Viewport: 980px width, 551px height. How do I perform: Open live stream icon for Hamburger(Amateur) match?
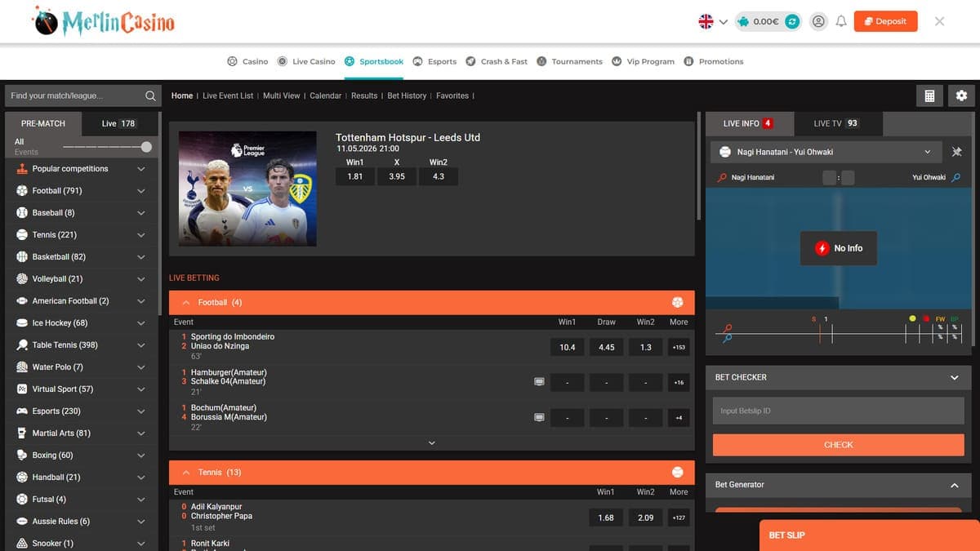[539, 381]
